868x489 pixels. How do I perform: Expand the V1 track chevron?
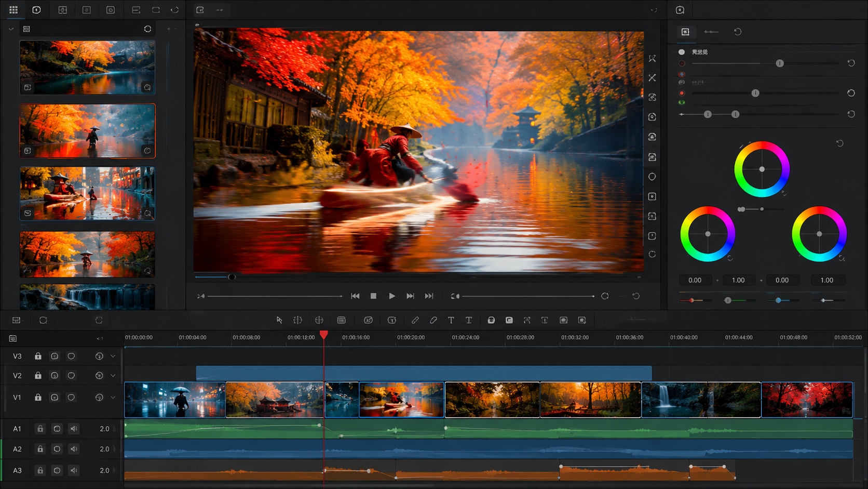pos(113,397)
